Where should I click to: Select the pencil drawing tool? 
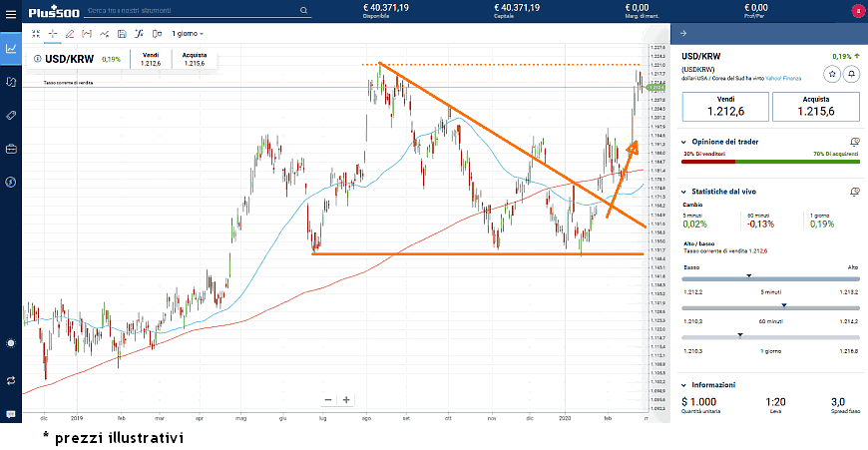click(x=69, y=33)
